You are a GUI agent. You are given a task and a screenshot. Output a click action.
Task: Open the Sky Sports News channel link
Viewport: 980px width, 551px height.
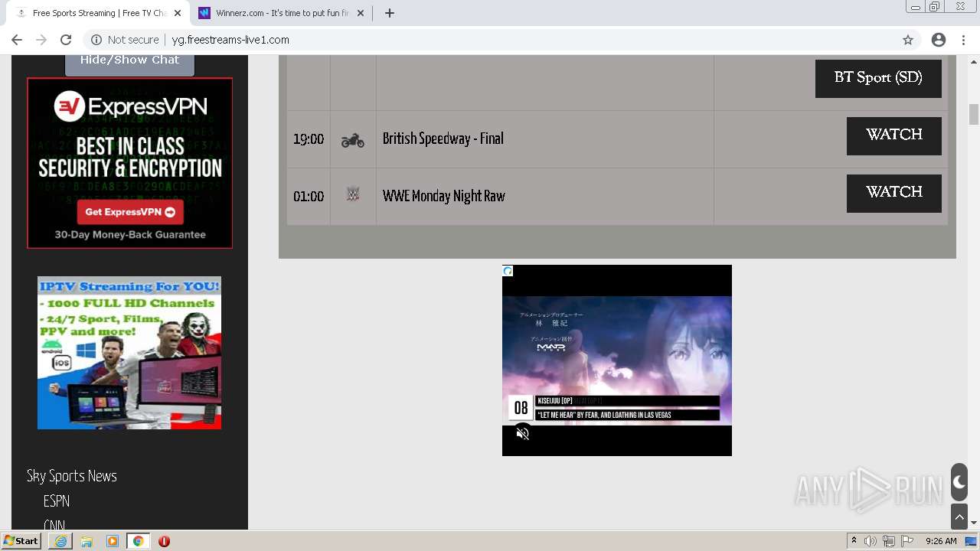[72, 476]
